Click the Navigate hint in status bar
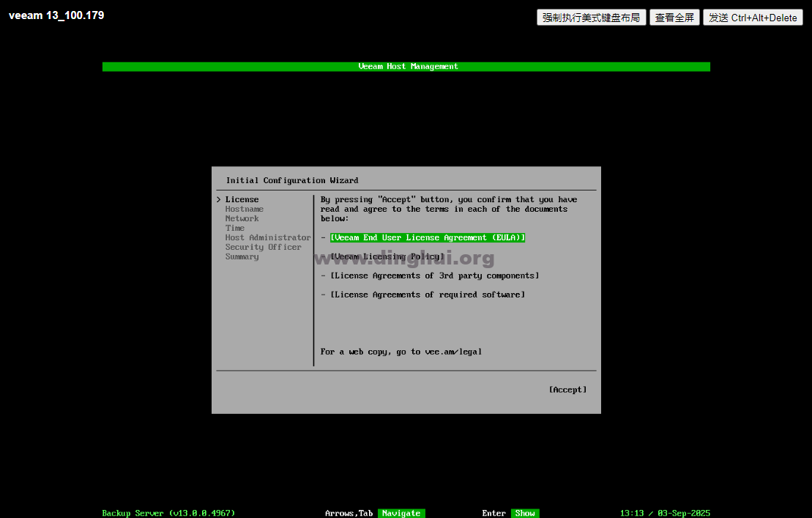 [x=401, y=513]
